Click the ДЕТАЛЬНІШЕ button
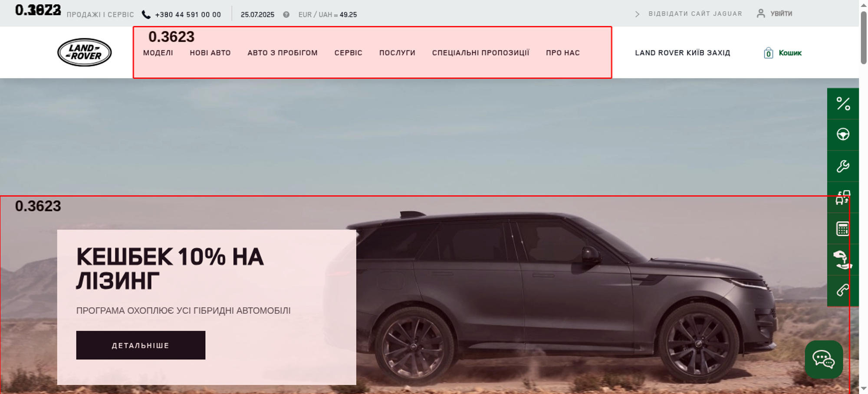 (141, 345)
